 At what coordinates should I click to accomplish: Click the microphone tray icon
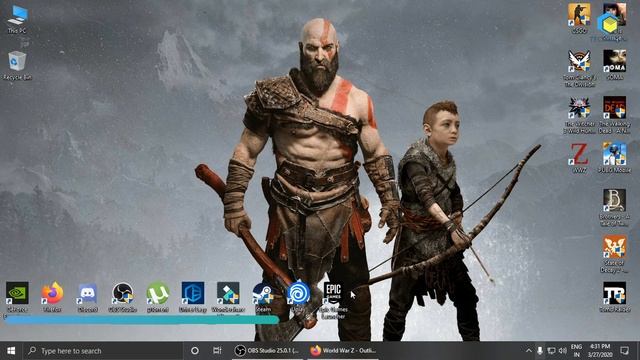point(540,351)
